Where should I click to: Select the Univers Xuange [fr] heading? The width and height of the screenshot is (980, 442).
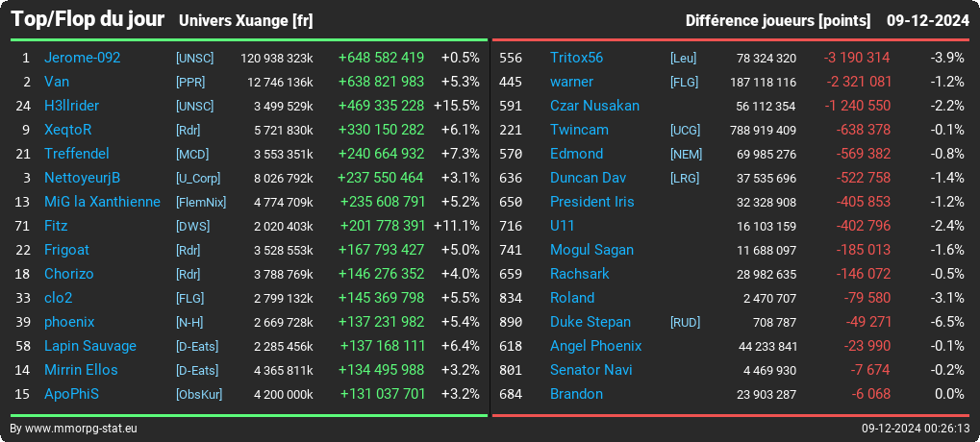(245, 20)
